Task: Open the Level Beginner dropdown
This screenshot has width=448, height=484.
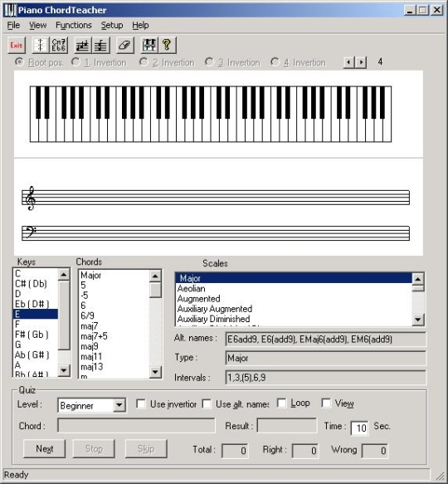Action: [119, 405]
